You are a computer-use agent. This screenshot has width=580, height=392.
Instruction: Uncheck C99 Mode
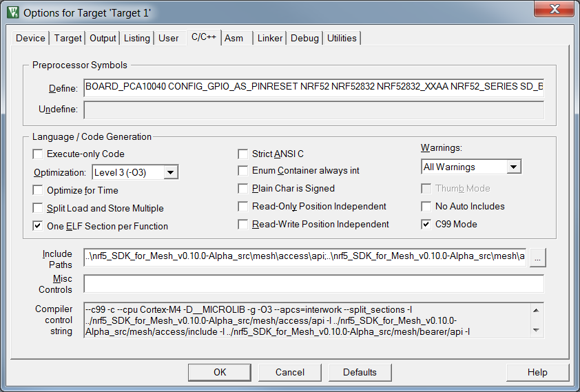[x=426, y=224]
